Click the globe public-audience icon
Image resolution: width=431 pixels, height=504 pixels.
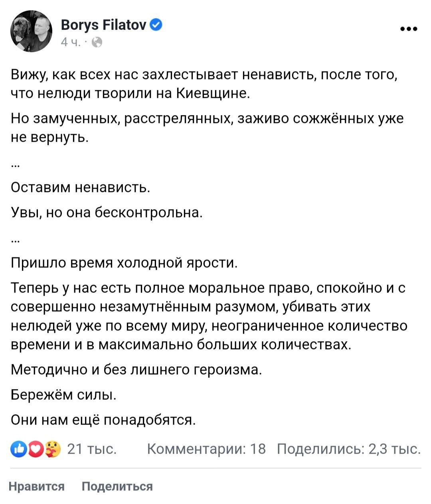(97, 42)
